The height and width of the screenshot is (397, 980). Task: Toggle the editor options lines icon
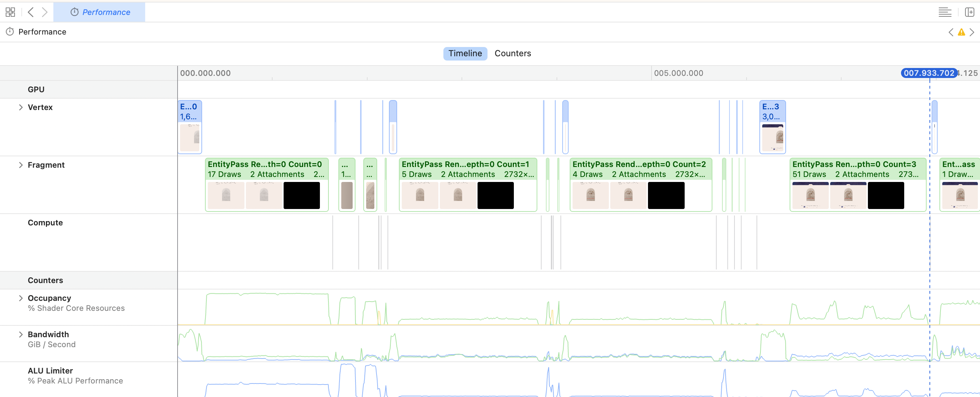pyautogui.click(x=945, y=12)
